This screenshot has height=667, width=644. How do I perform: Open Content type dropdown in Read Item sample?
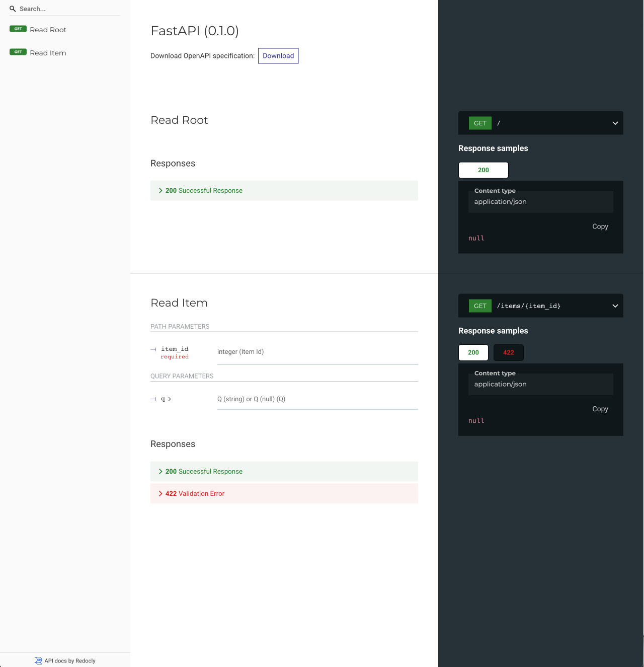coord(541,384)
